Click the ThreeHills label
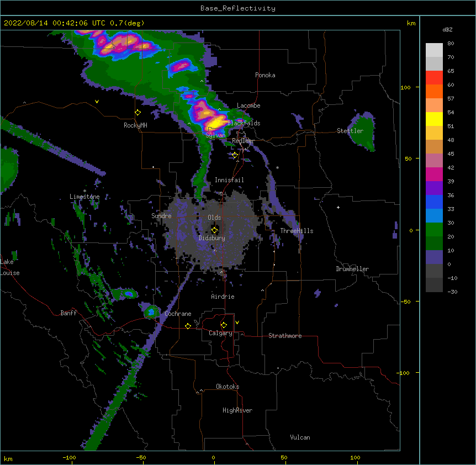This screenshot has width=476, height=465. pos(297,231)
